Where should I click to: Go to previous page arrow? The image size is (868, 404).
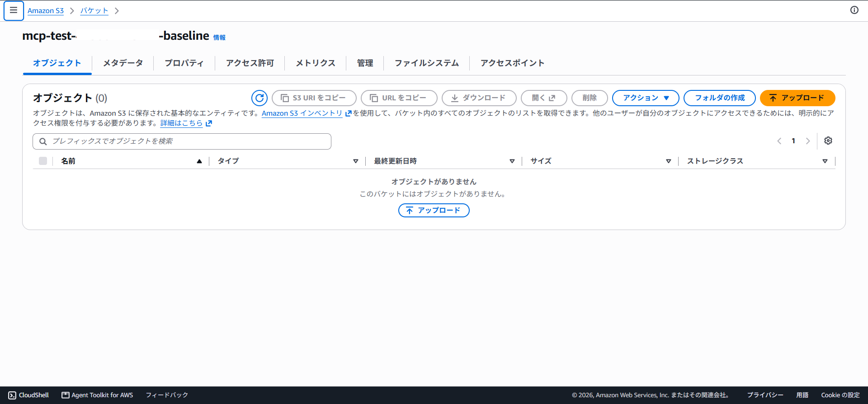coord(779,141)
